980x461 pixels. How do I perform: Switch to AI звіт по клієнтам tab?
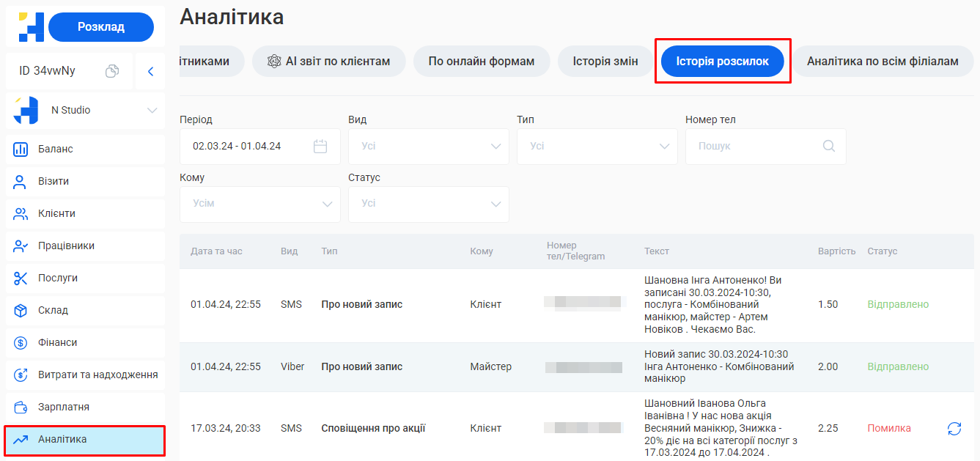pos(328,62)
